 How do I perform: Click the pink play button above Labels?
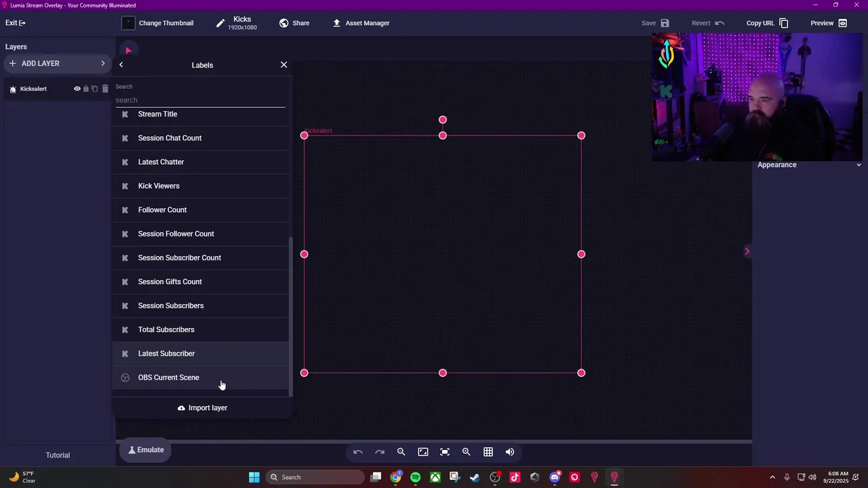click(x=128, y=51)
